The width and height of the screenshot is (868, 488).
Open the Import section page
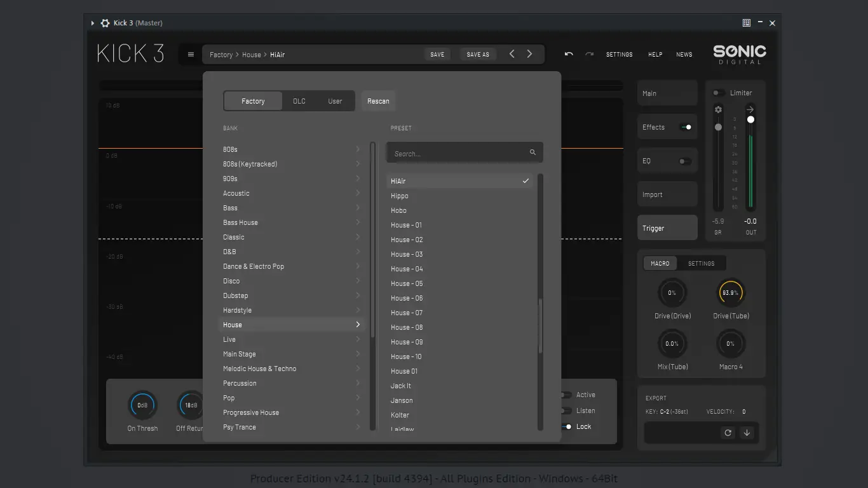tap(667, 194)
